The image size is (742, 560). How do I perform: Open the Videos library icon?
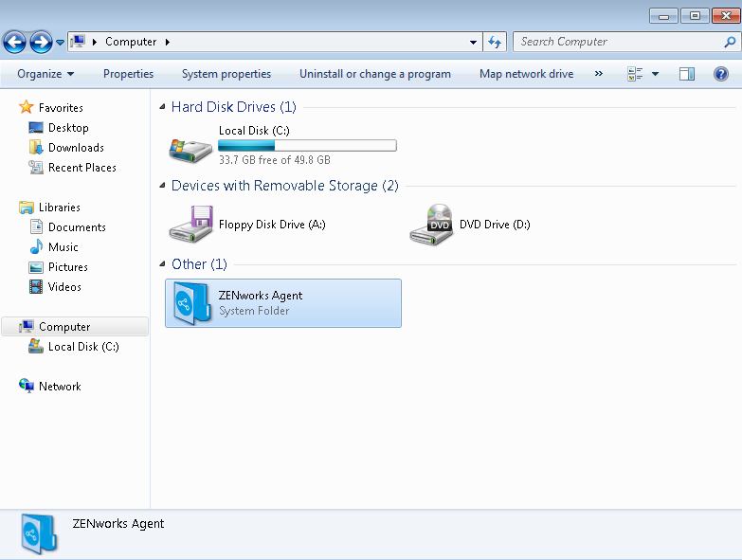[x=36, y=286]
